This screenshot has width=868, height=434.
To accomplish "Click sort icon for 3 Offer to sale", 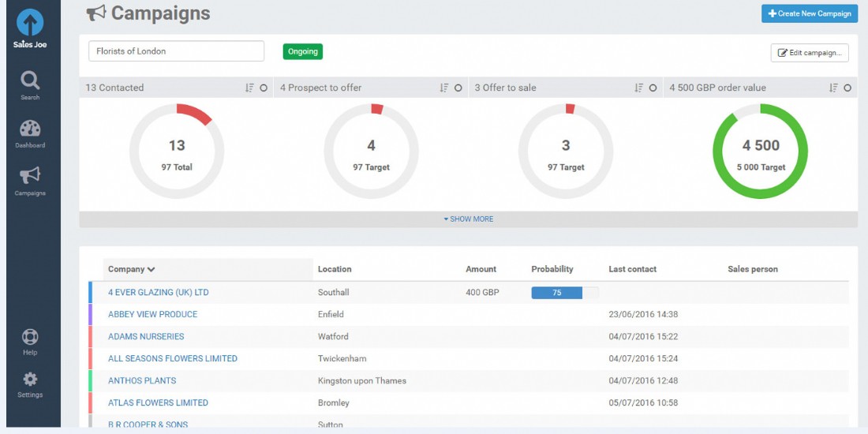I will (x=639, y=88).
